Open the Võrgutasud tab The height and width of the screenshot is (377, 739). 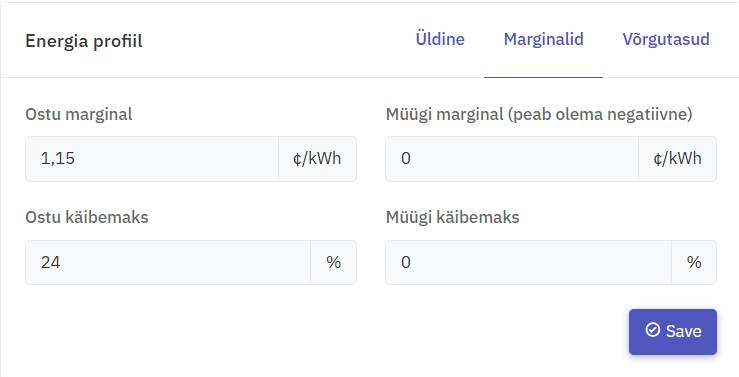point(666,39)
